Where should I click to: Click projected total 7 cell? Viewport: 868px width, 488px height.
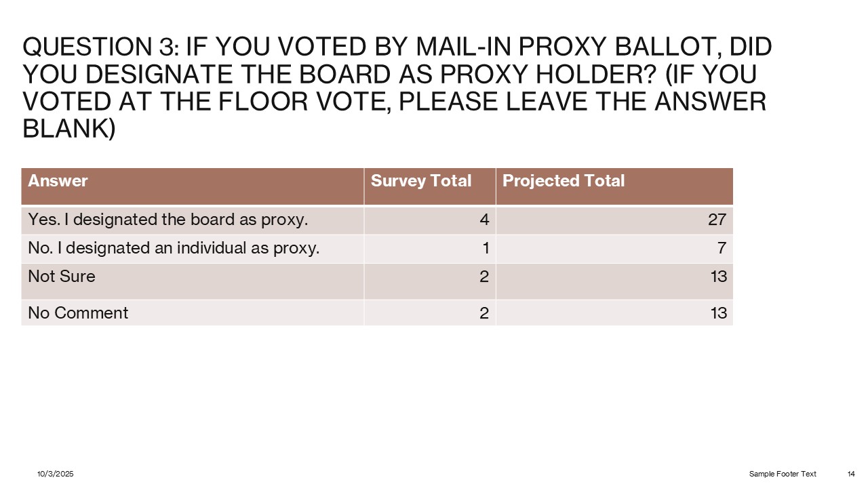click(722, 248)
